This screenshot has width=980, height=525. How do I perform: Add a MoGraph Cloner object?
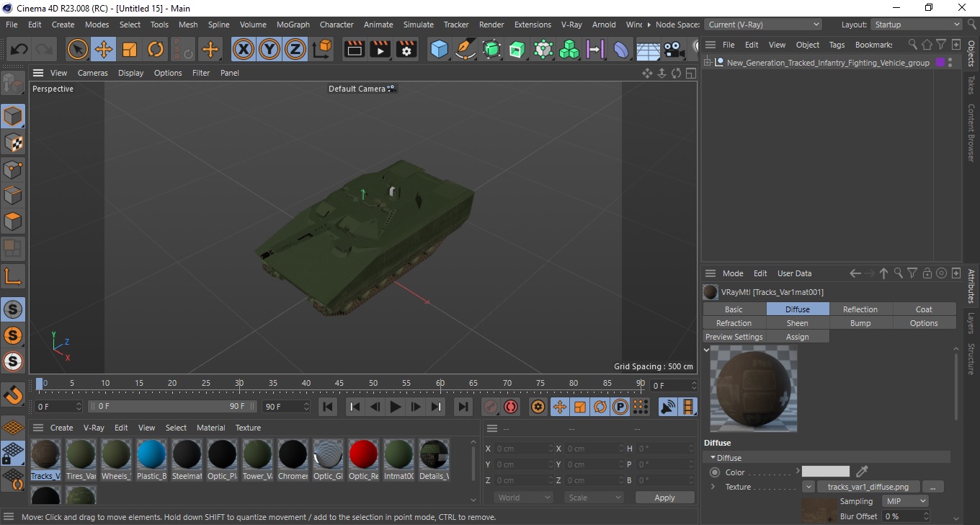coord(569,50)
